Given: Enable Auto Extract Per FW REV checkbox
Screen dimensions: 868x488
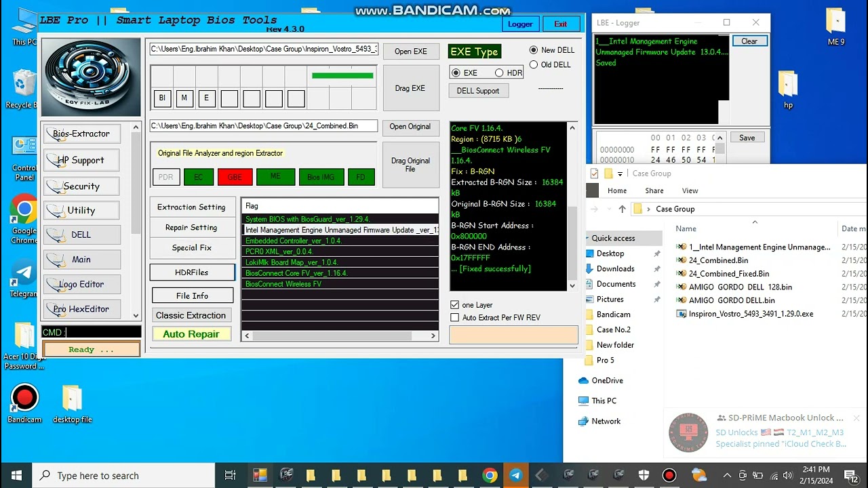Looking at the screenshot, I should tap(455, 317).
